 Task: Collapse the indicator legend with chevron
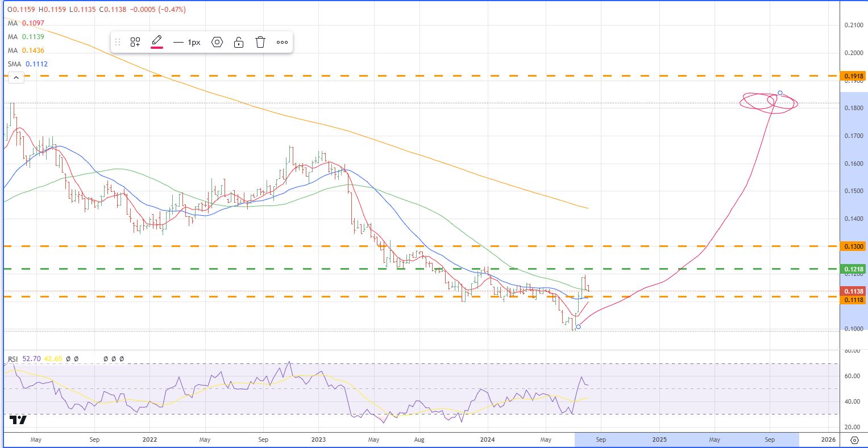pos(15,78)
